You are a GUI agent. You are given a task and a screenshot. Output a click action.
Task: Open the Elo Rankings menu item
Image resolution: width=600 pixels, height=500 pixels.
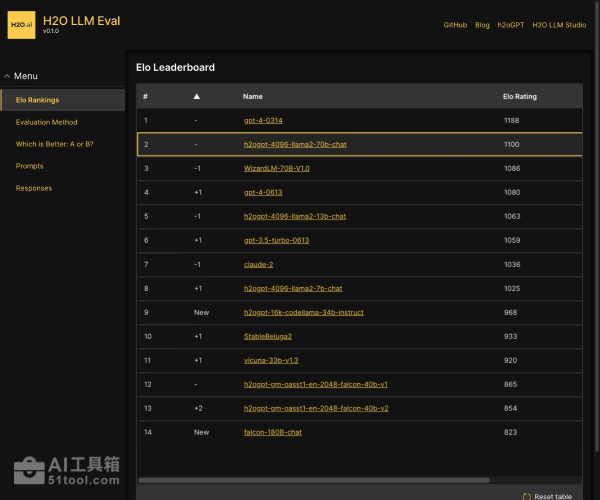coord(37,100)
